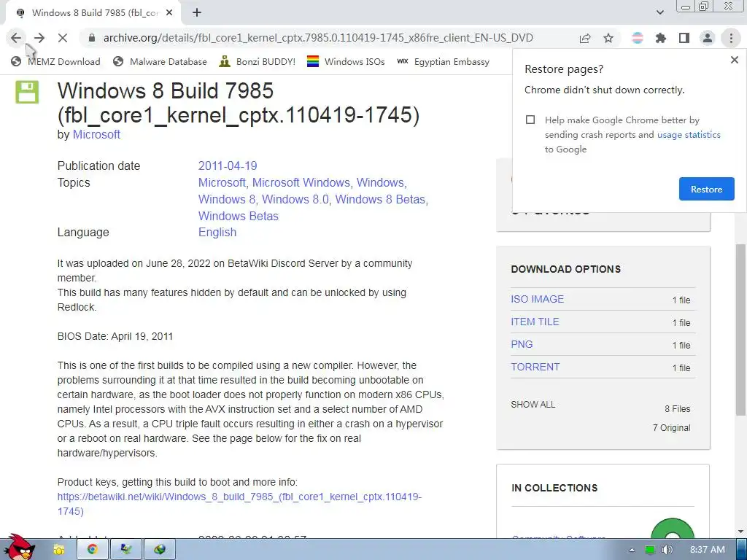
Task: Open the computer monitor taskbar app
Action: click(125, 550)
